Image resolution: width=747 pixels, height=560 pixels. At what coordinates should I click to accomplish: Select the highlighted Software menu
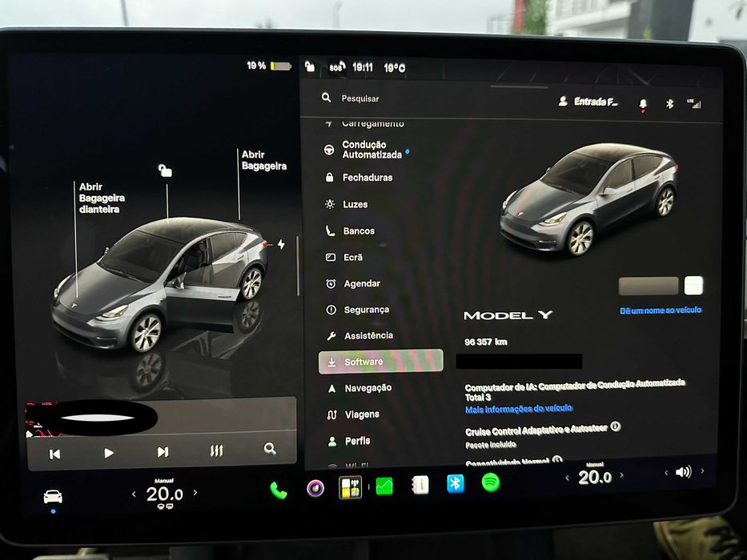380,362
